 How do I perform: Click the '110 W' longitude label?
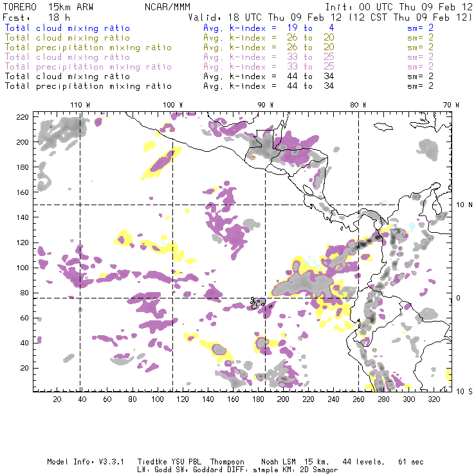point(80,105)
